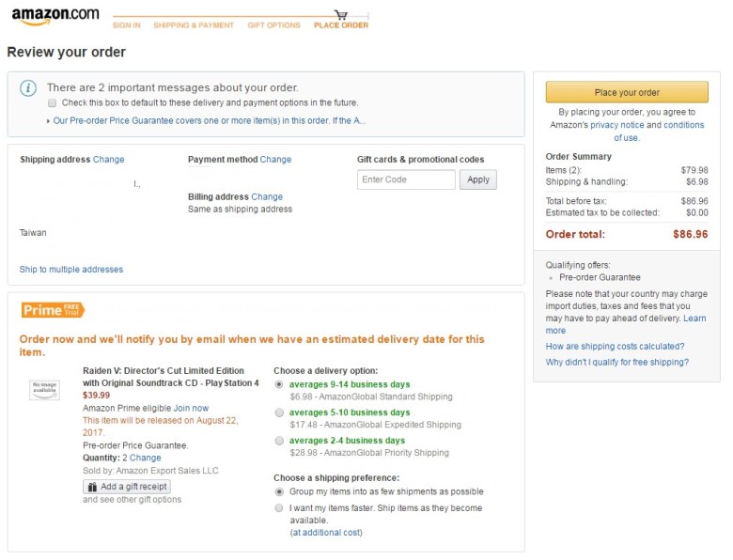Check the default delivery options checkbox
The image size is (733, 560).
coord(53,102)
